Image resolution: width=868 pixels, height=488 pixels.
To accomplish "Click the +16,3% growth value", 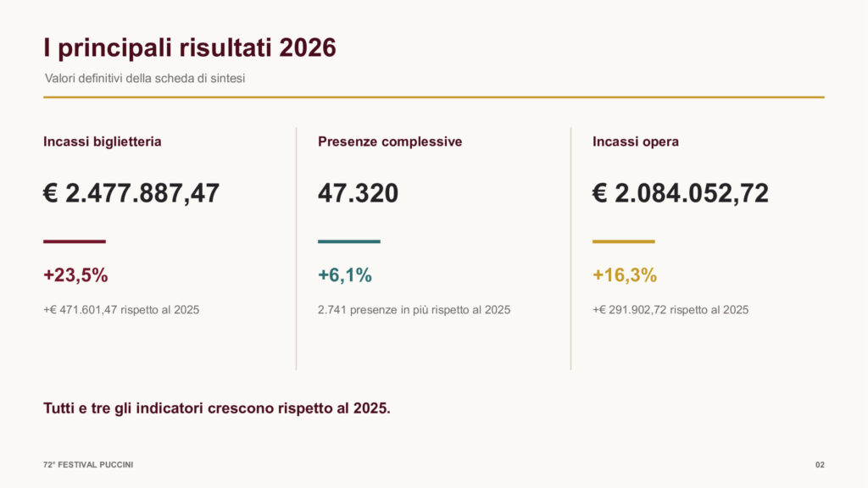I will (x=625, y=275).
